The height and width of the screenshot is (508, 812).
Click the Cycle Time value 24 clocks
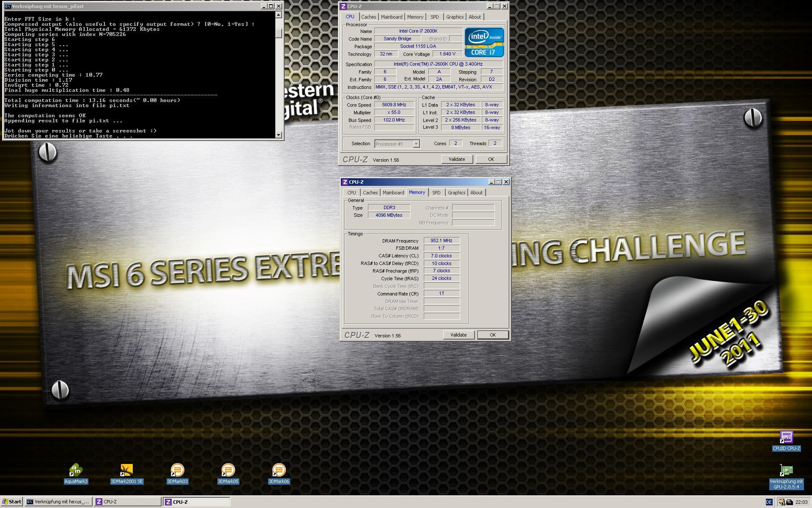442,278
